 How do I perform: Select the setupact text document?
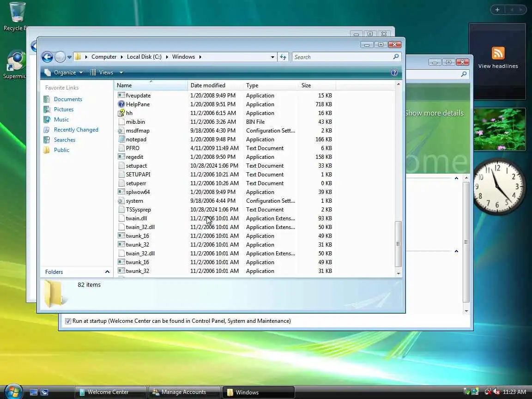coord(136,166)
